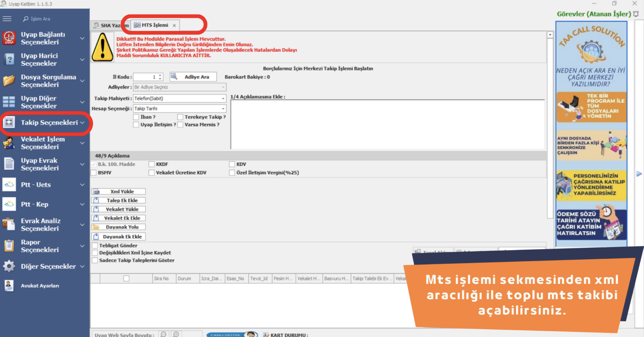Click the Uyap Katibim app icon in title bar

click(4, 4)
